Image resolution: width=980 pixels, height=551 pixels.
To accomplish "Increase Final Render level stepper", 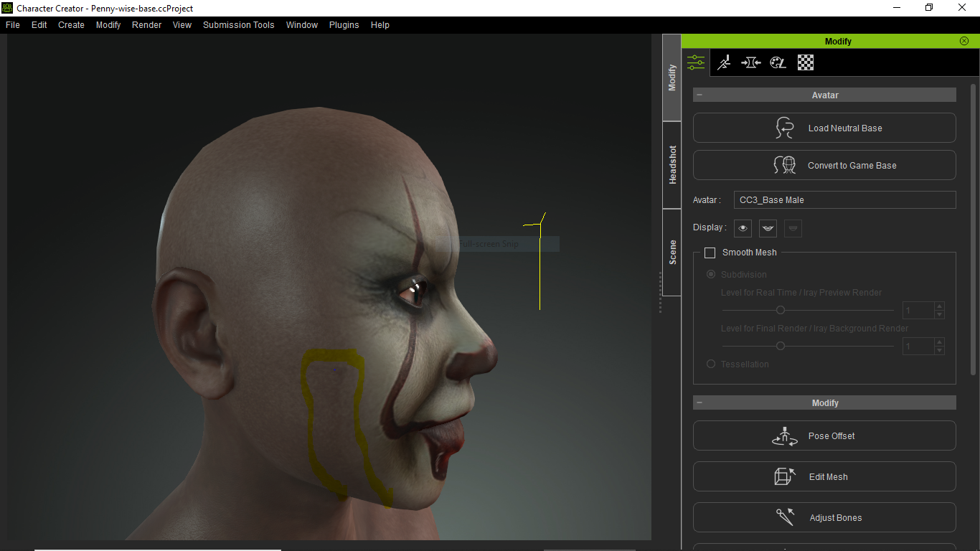I will coord(939,342).
